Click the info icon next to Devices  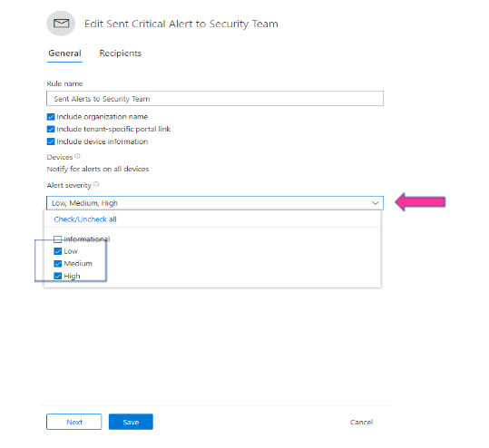coord(77,156)
